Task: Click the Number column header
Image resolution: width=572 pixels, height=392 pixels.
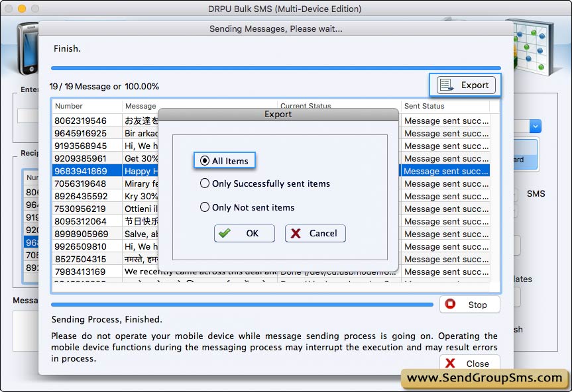Action: [x=87, y=106]
